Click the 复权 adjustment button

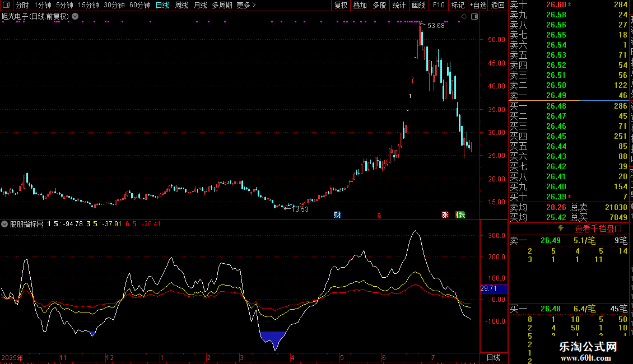pyautogui.click(x=341, y=5)
